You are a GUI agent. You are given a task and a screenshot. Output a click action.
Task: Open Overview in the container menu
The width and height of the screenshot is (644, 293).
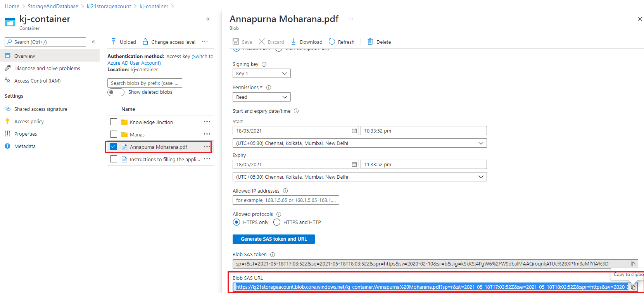tap(50, 56)
